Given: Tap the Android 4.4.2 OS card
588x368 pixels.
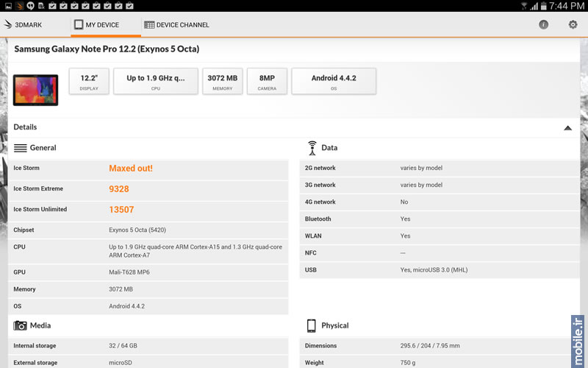Looking at the screenshot, I should click(334, 82).
